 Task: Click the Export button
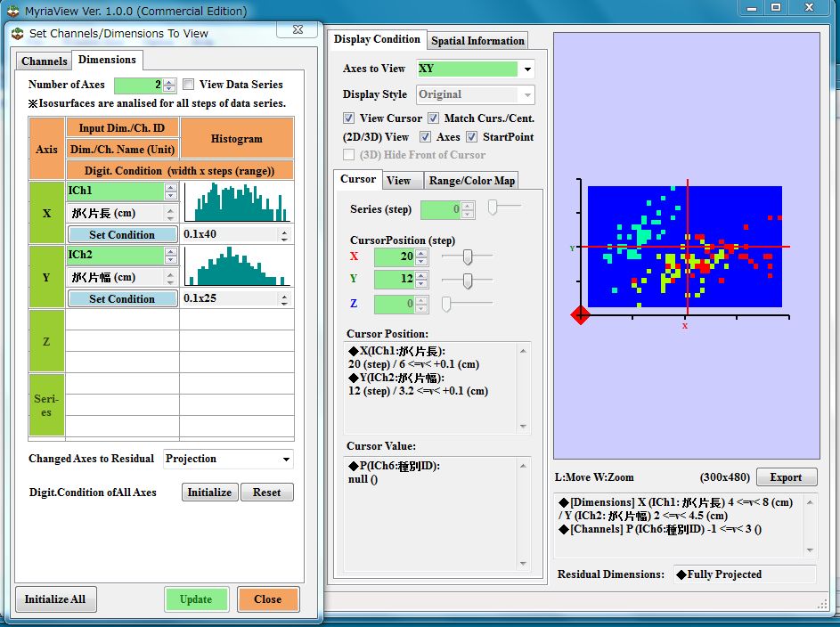786,477
